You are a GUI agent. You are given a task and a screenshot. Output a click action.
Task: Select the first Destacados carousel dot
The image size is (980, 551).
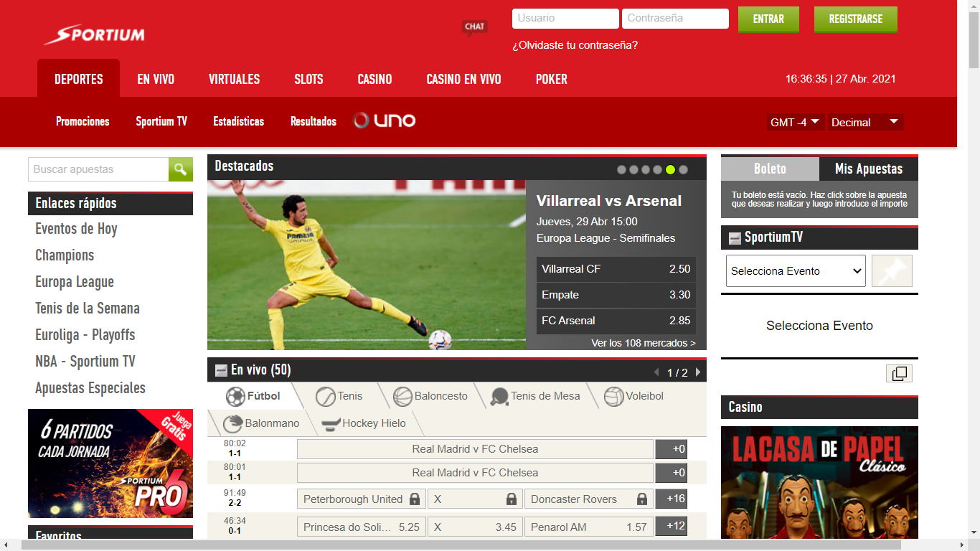pos(622,170)
